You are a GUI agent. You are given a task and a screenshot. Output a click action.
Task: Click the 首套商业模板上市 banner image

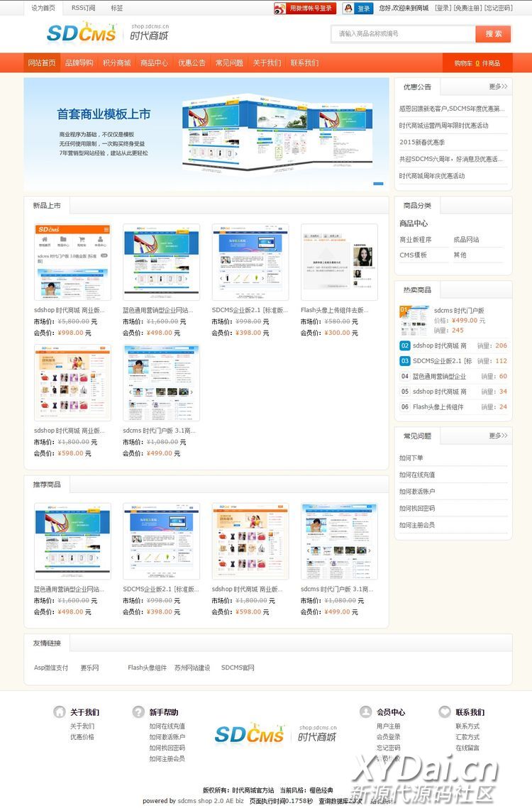coord(206,135)
